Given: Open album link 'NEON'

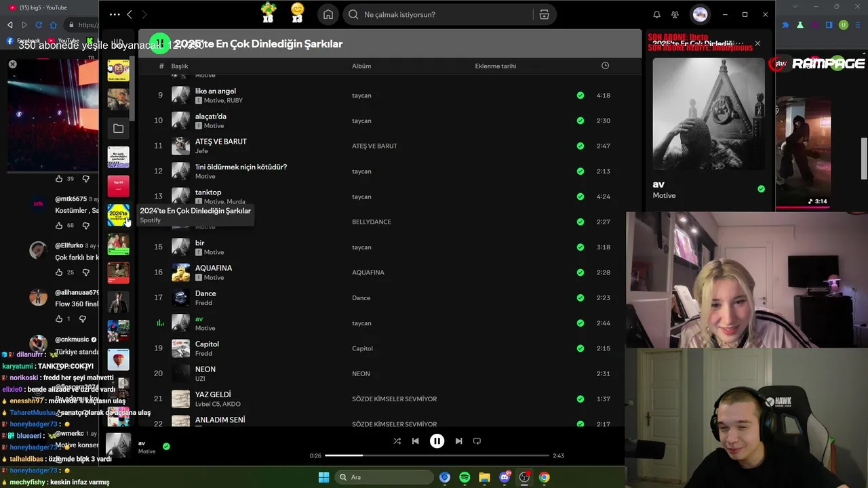Looking at the screenshot, I should point(361,373).
